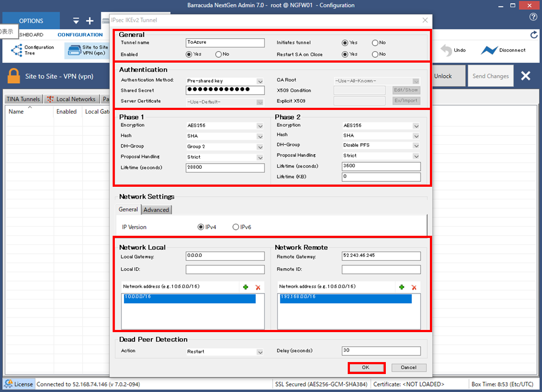Close the IPsec IKEv2 Tunnel dialog
This screenshot has width=542, height=392.
pyautogui.click(x=425, y=20)
